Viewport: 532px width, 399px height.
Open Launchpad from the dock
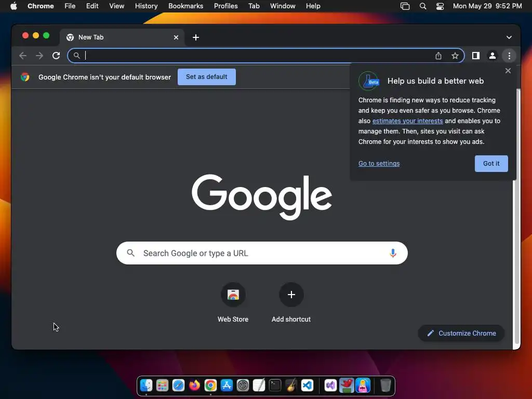(162, 385)
